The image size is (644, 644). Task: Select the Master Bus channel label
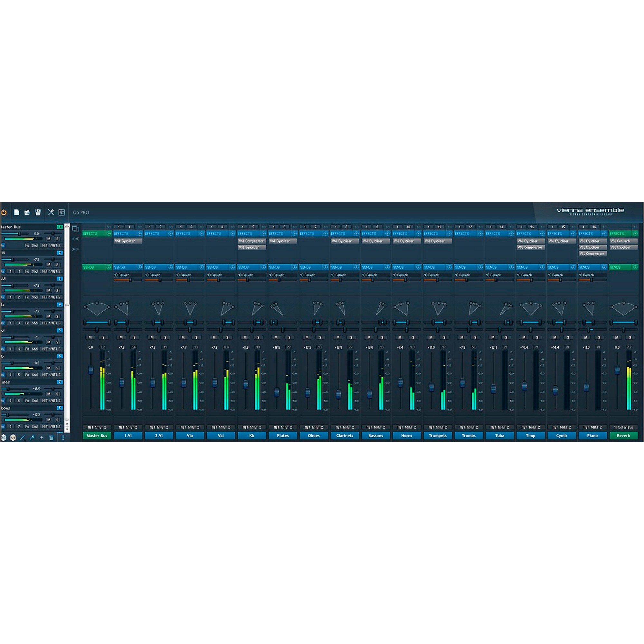[x=97, y=435]
